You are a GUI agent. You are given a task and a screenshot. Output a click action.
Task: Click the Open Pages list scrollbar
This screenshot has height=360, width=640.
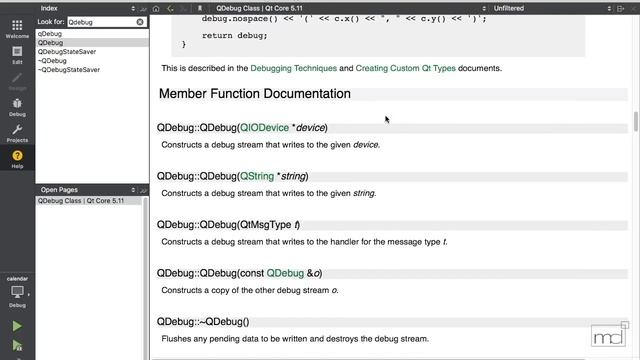pos(145,278)
